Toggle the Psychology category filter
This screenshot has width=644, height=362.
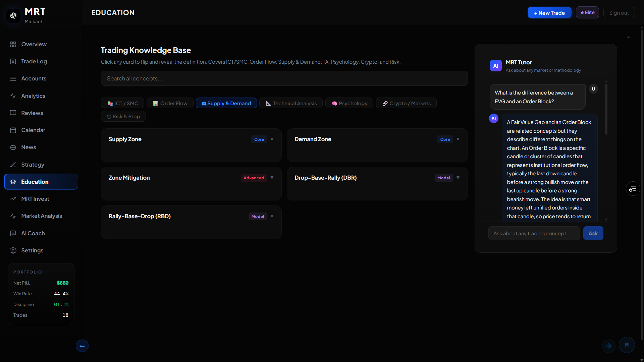(x=350, y=103)
